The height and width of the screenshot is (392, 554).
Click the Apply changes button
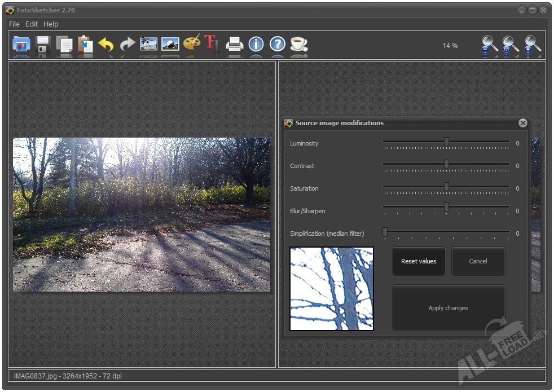449,308
